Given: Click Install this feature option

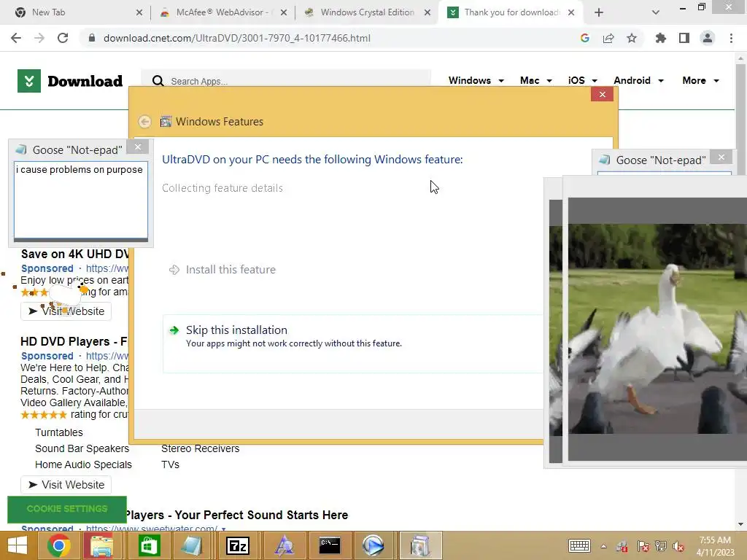Looking at the screenshot, I should tap(231, 270).
